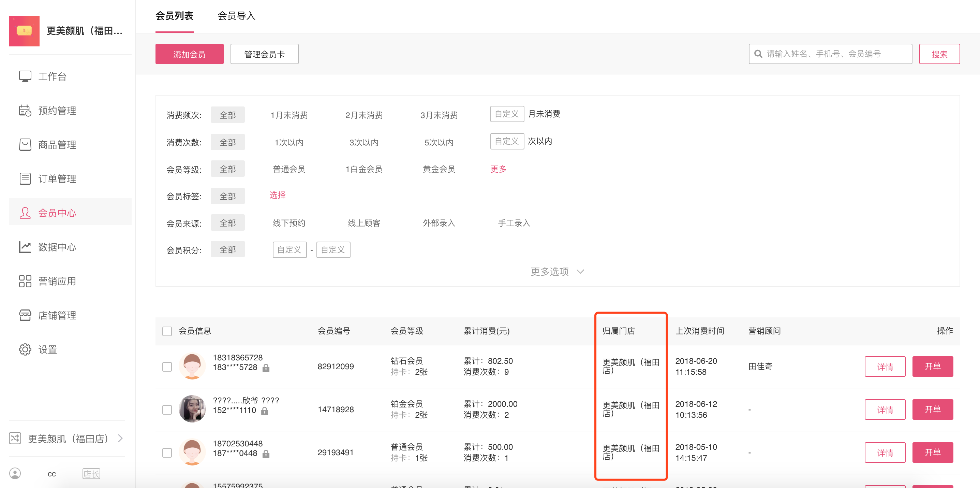Open the 数据中心 chart icon

click(x=25, y=247)
